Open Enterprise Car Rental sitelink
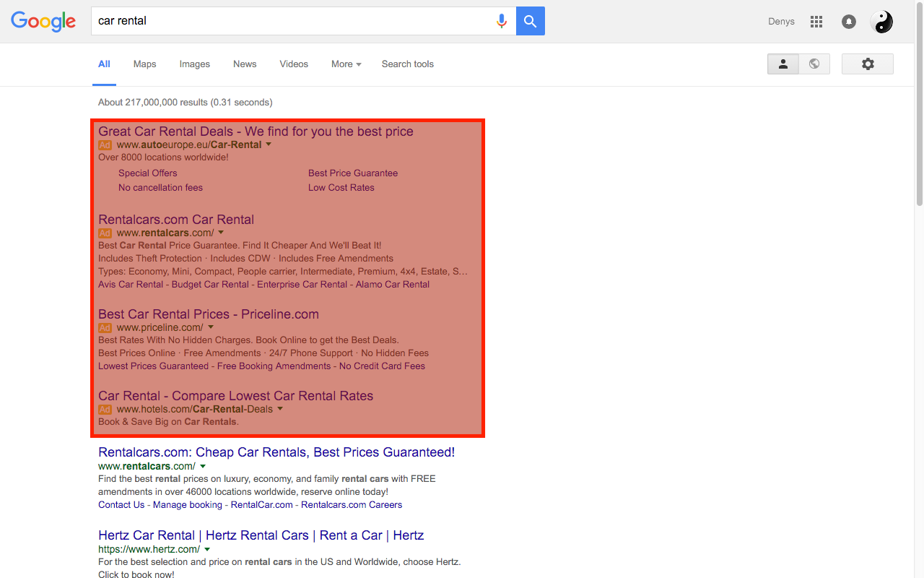 pos(302,285)
